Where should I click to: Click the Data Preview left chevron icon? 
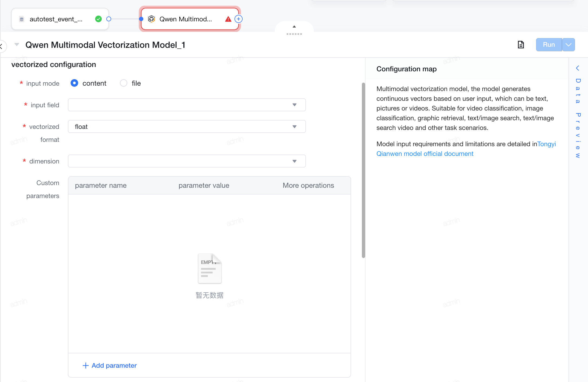point(577,68)
